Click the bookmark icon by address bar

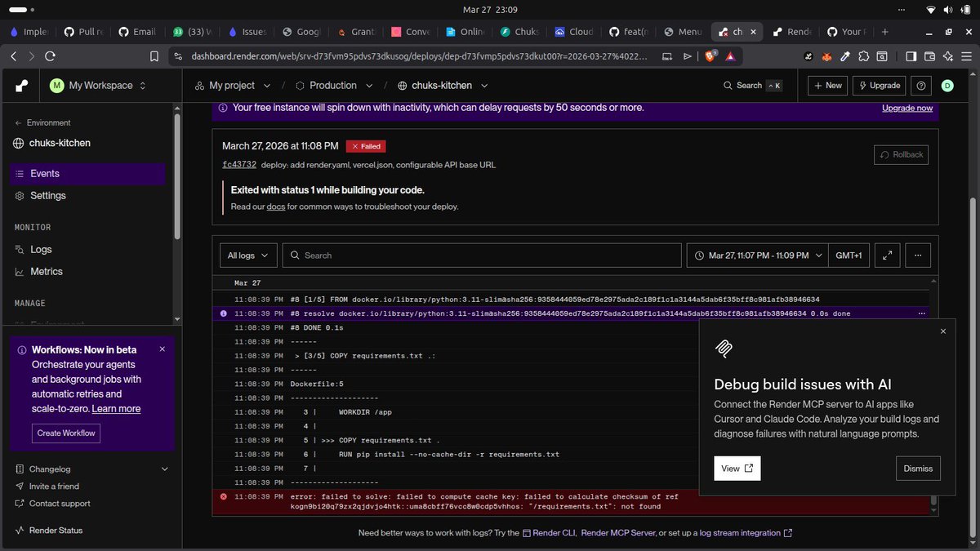point(154,56)
